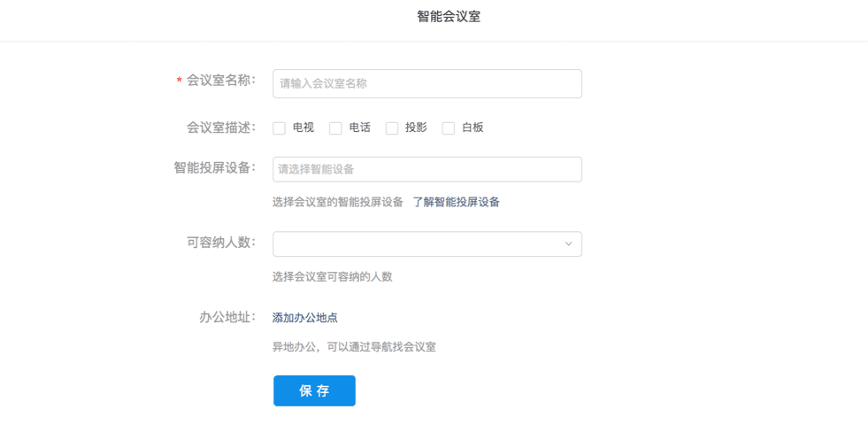The width and height of the screenshot is (868, 425).
Task: Click the 可容纳人数 label text
Action: tap(220, 243)
